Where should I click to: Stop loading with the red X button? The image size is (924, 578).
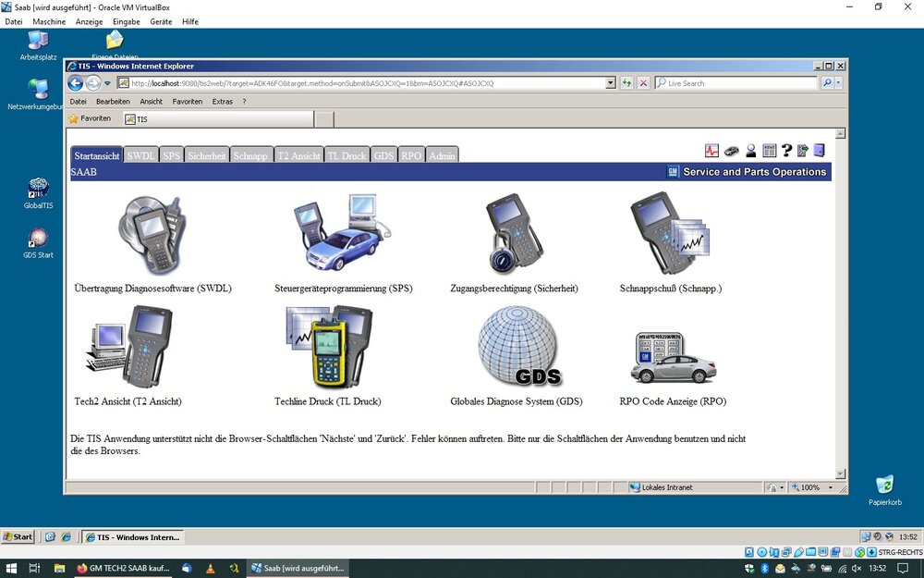[643, 83]
